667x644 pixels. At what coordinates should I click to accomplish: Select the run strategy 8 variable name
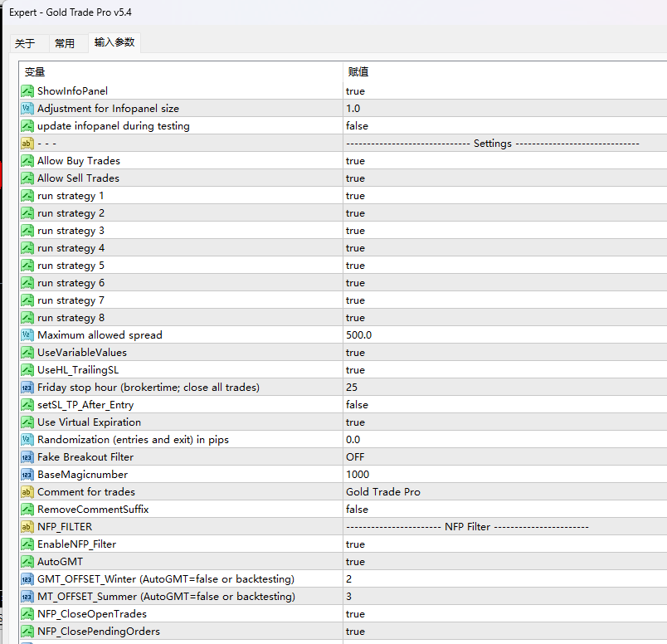[x=71, y=318]
